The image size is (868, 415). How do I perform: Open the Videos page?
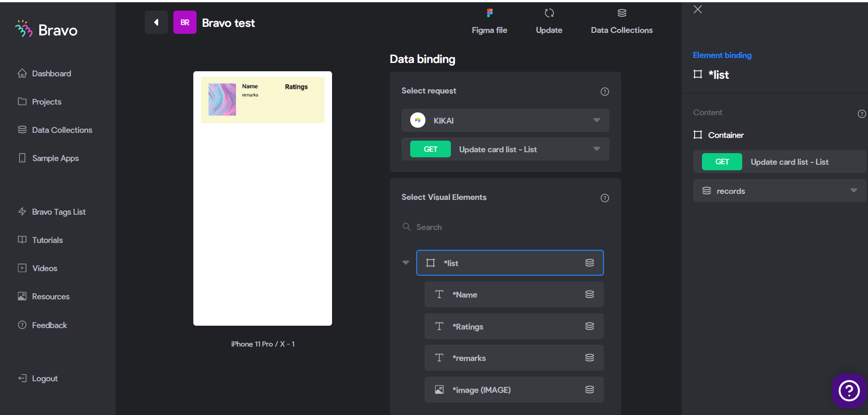pos(37,268)
